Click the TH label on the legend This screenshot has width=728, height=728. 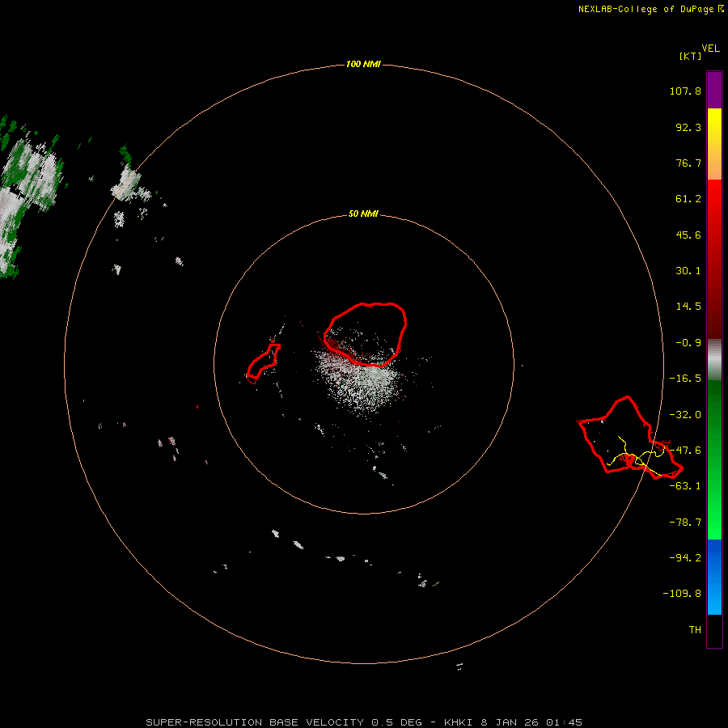click(695, 629)
